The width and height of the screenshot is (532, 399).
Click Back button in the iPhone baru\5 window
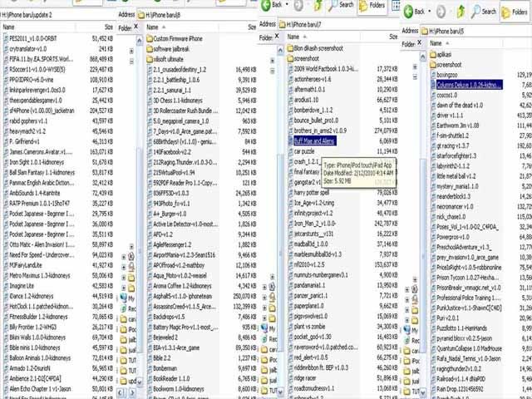click(x=415, y=12)
